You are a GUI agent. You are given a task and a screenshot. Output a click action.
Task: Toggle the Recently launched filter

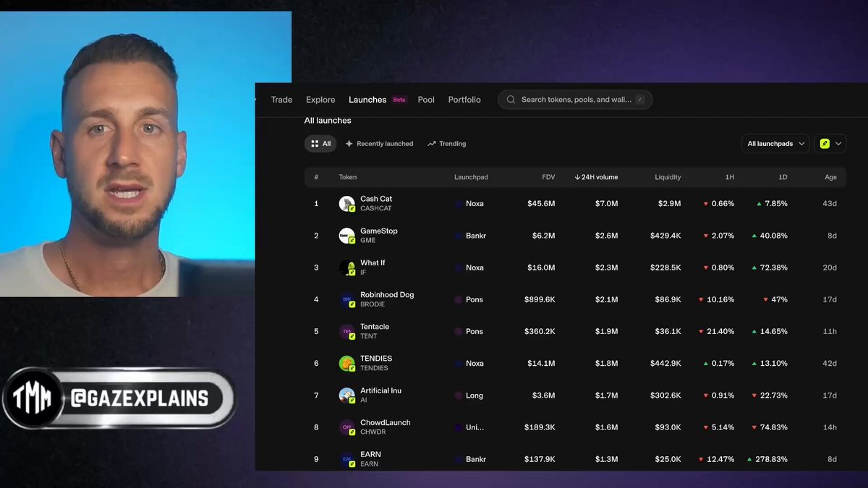[x=379, y=144]
